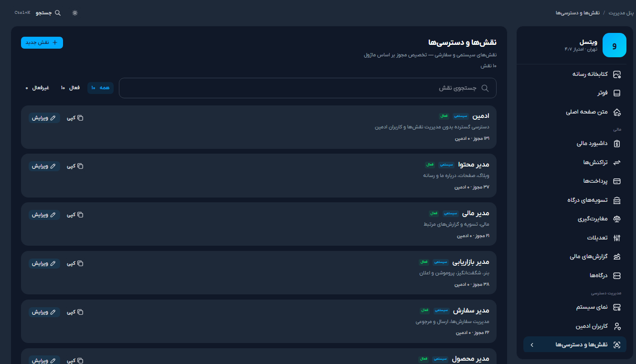Open the top-bar جستجو search
Viewport: 636px width, 364px height.
click(x=48, y=13)
